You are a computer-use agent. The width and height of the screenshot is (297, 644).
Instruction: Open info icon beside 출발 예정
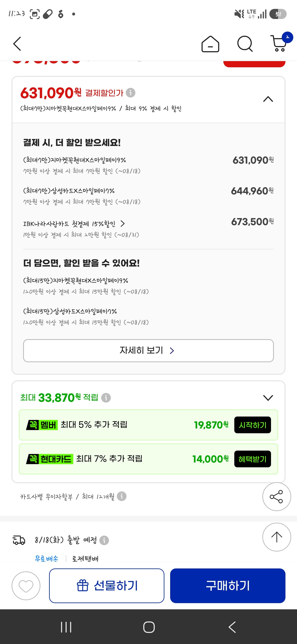pyautogui.click(x=104, y=540)
